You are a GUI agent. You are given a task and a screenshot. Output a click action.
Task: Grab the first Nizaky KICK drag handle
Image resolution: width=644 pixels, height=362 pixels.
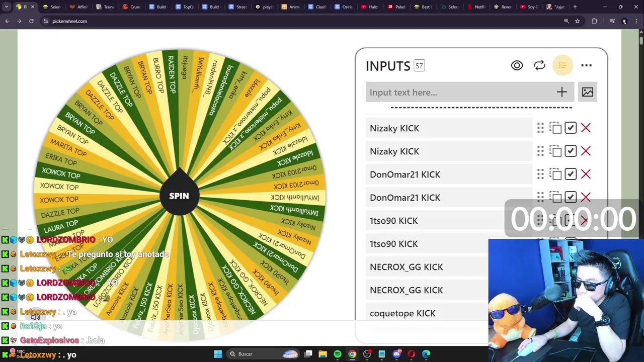(x=540, y=128)
